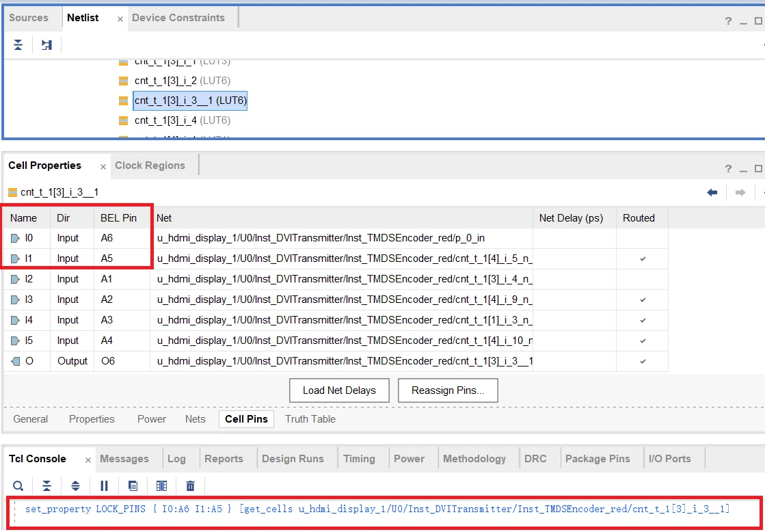Click the cnt_t_1[3]_i_2 LUT6 cell icon

[124, 81]
